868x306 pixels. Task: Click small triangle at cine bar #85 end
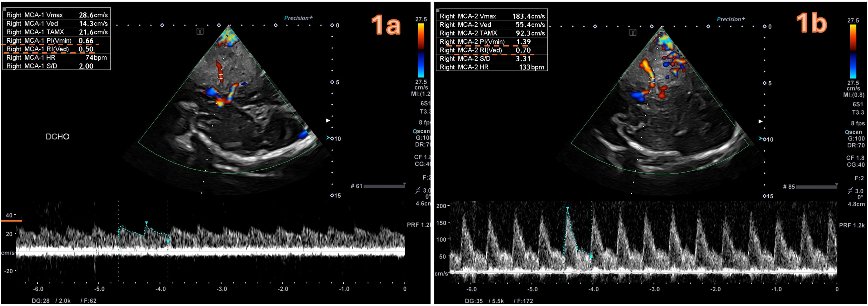[837, 185]
